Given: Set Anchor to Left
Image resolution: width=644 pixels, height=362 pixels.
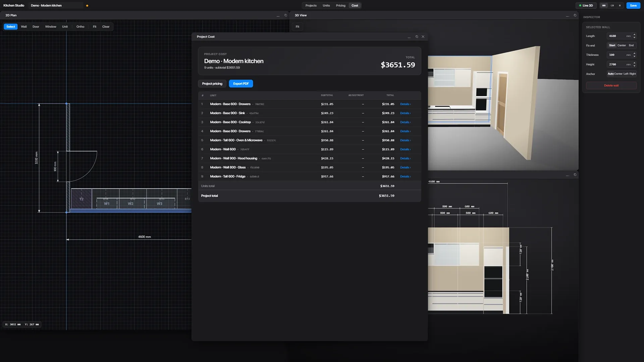Looking at the screenshot, I should [626, 74].
